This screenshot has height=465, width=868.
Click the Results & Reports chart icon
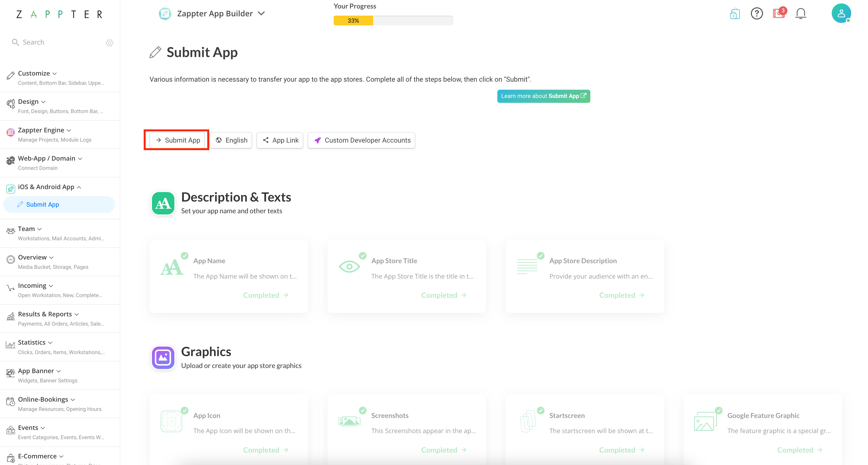(10, 316)
